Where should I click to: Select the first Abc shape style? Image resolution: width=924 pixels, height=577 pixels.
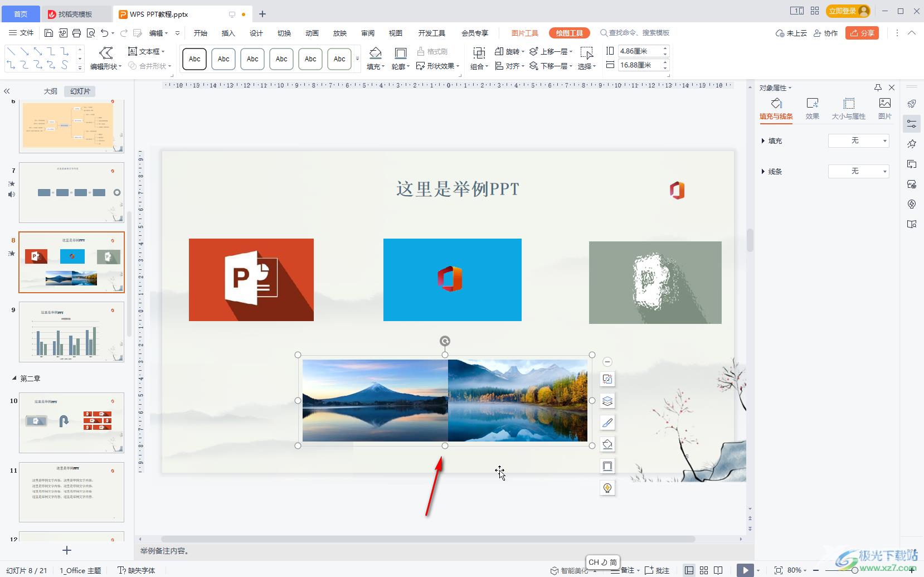[194, 59]
